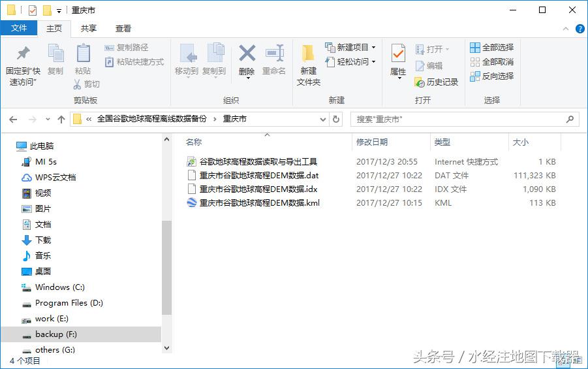
Task: Go up one folder level arrow
Action: pos(61,120)
